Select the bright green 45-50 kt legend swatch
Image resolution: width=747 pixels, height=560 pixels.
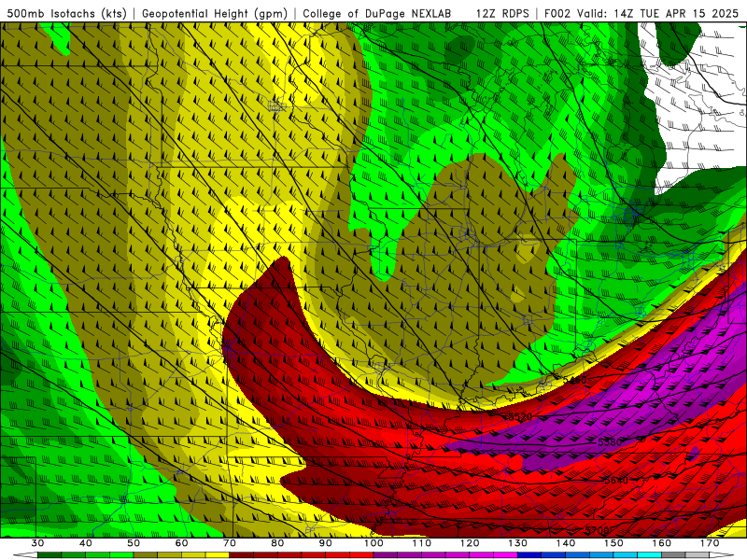click(121, 555)
